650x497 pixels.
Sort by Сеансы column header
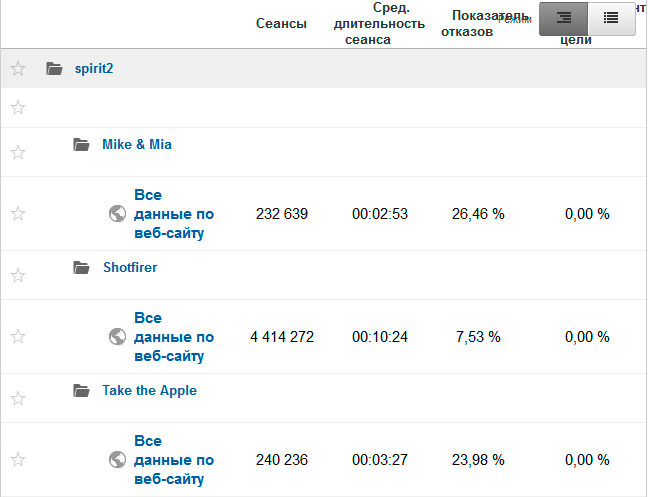click(x=281, y=24)
